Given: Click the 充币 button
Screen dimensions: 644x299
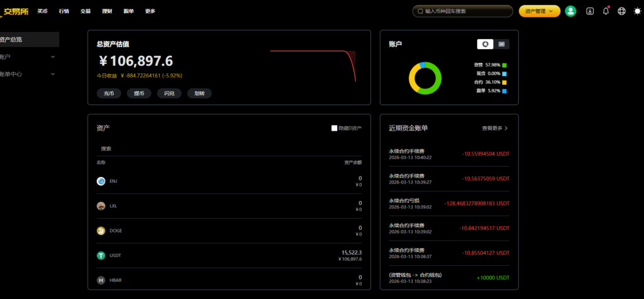Looking at the screenshot, I should (109, 94).
